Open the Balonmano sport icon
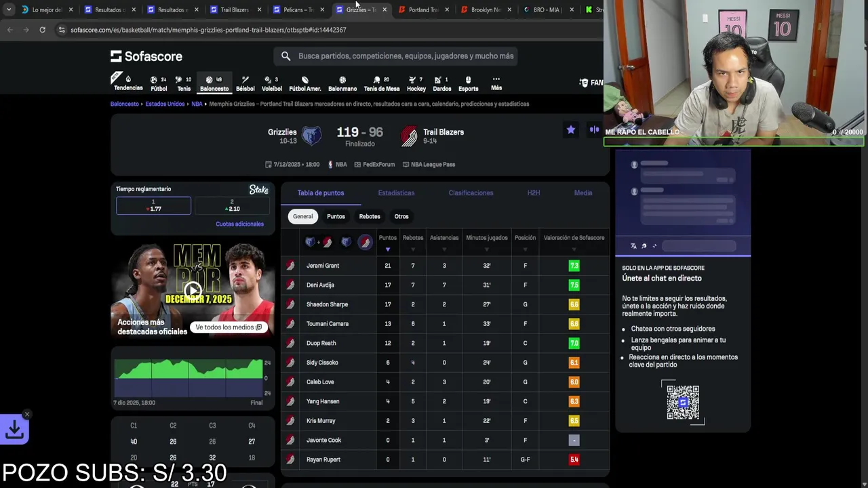The image size is (868, 488). (342, 83)
